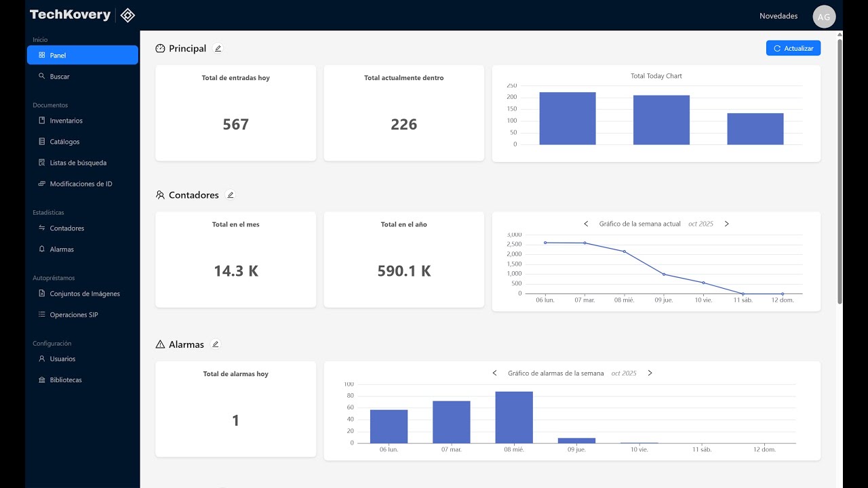Show previous week in the alarmas chart
This screenshot has height=488, width=868.
pyautogui.click(x=495, y=373)
